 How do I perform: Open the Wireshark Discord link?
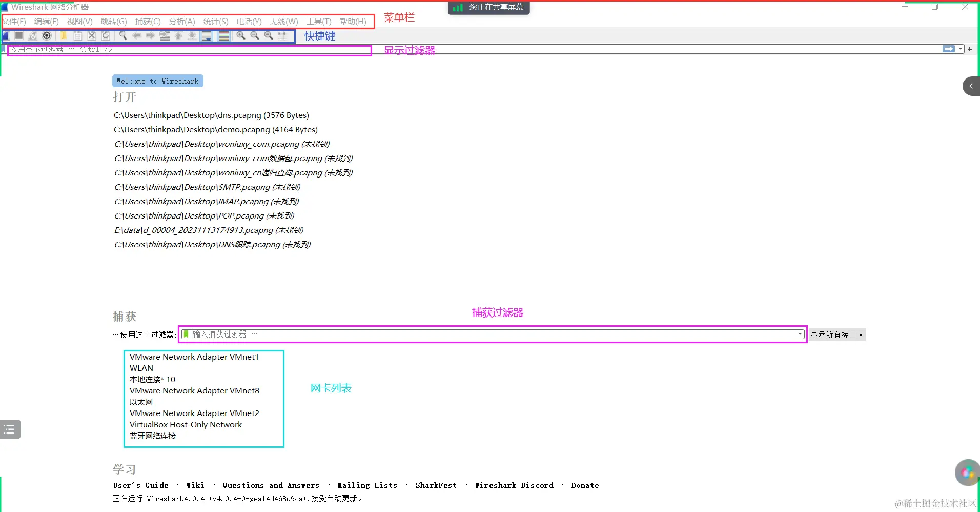514,485
